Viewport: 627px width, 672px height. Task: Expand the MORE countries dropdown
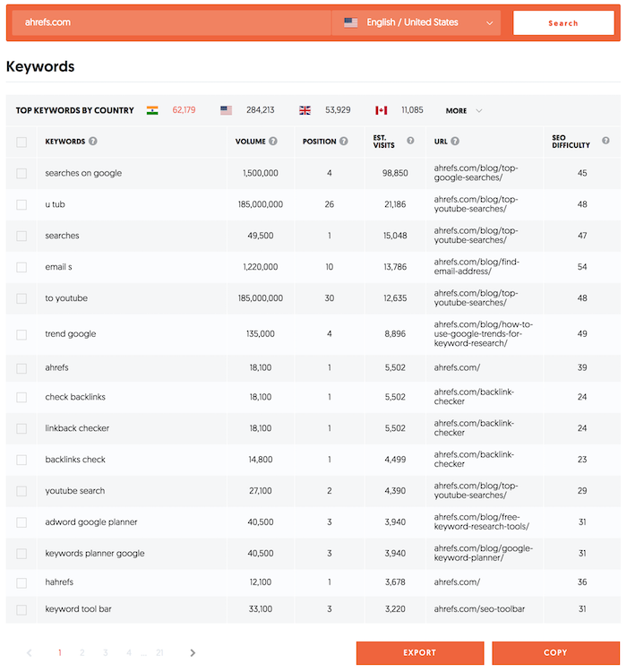pyautogui.click(x=464, y=110)
